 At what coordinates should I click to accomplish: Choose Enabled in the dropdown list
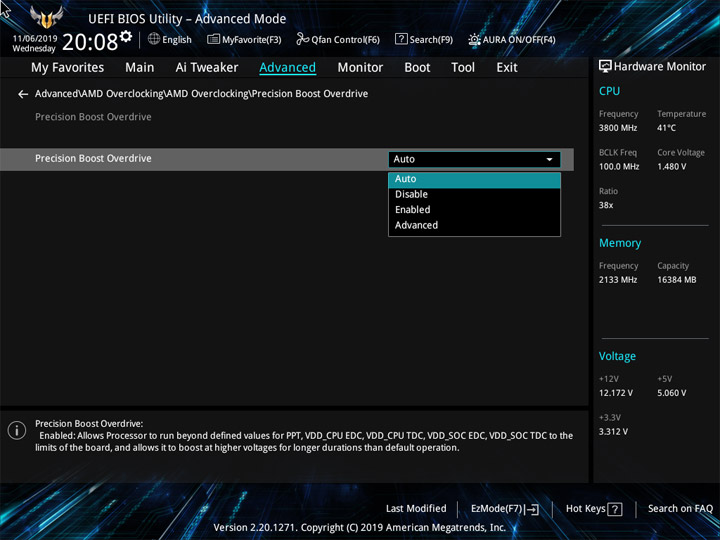pos(474,210)
